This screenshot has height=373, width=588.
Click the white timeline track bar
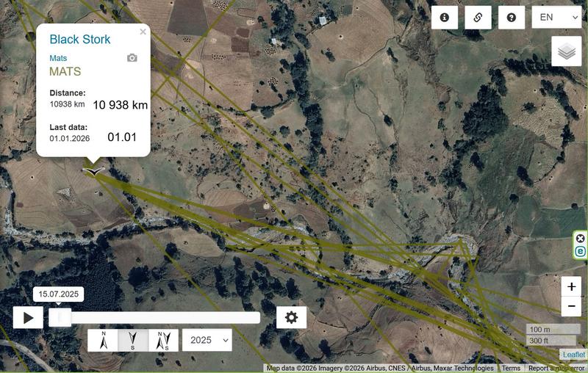(154, 318)
